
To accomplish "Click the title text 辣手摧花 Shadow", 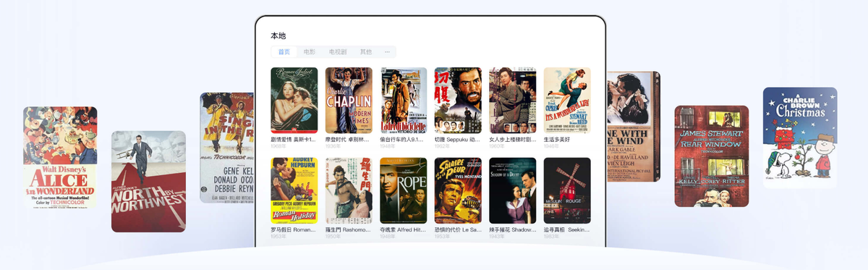I will pos(512,229).
